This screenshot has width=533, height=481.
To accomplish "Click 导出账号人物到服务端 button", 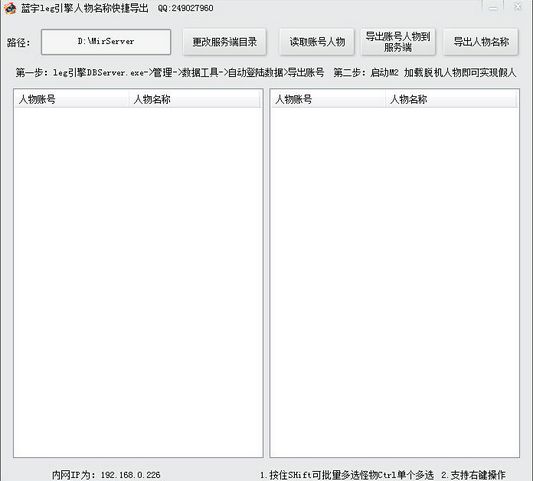I will click(x=398, y=42).
